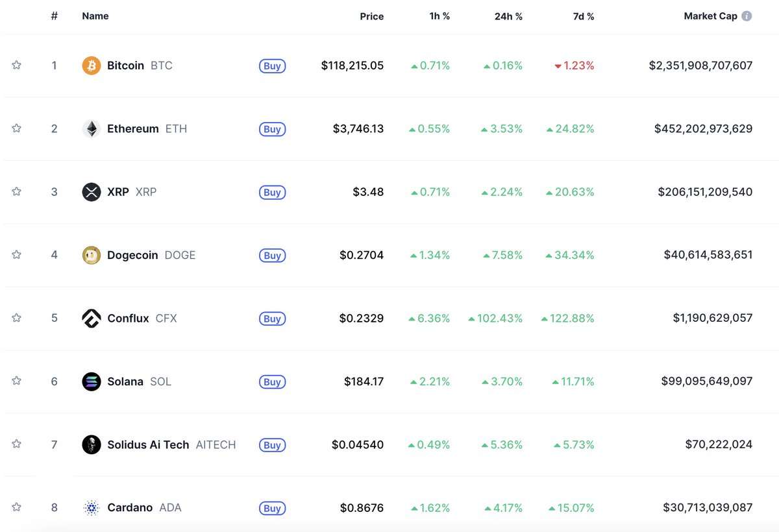Open the Ethereum name link
The width and height of the screenshot is (779, 532).
pyautogui.click(x=133, y=128)
